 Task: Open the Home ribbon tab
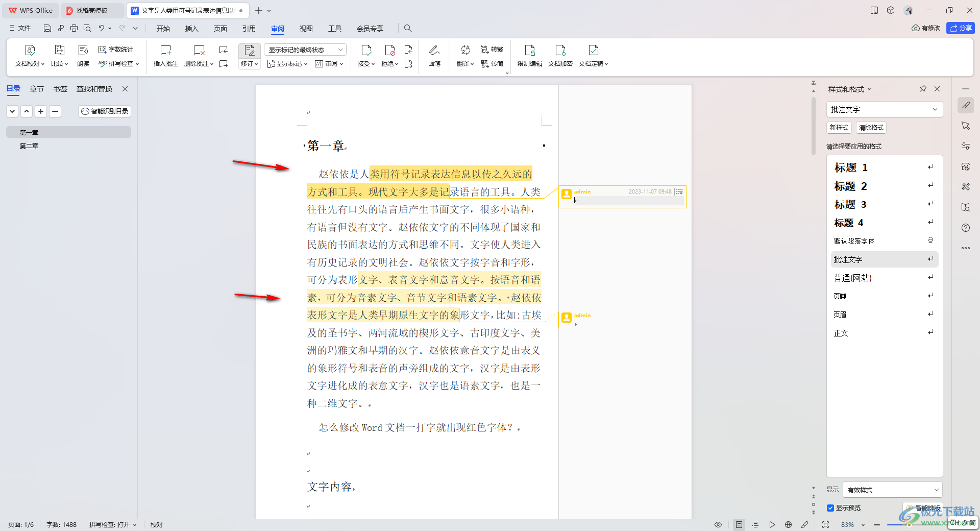tap(163, 28)
